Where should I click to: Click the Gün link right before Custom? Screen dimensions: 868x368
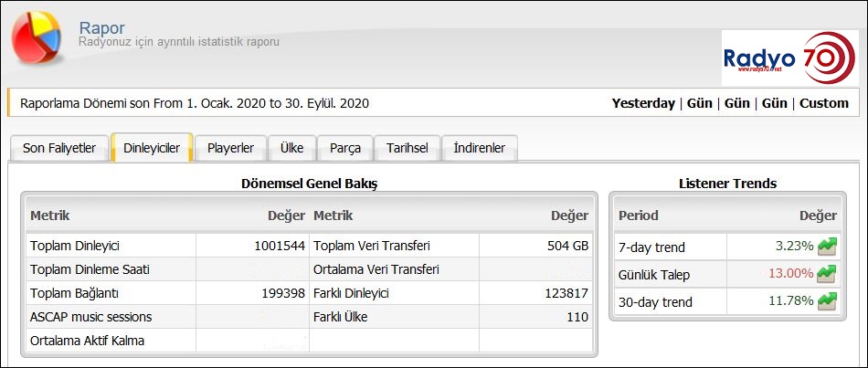pos(775,103)
